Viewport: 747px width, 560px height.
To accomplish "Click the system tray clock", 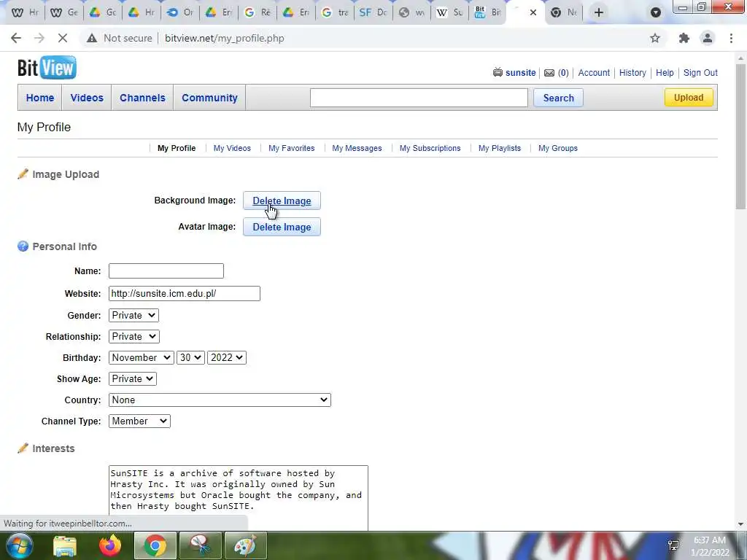I will click(x=709, y=546).
